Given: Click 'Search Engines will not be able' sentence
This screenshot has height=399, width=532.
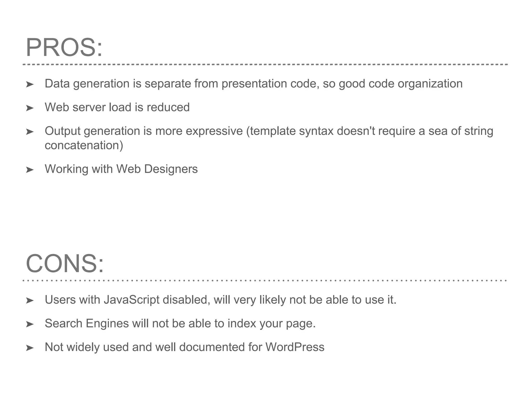Looking at the screenshot, I should tap(180, 323).
